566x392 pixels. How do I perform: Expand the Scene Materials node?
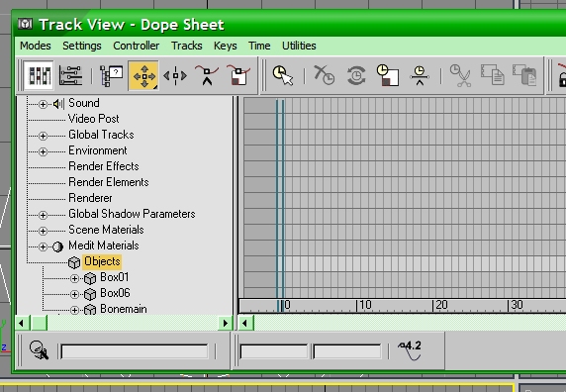pos(43,231)
